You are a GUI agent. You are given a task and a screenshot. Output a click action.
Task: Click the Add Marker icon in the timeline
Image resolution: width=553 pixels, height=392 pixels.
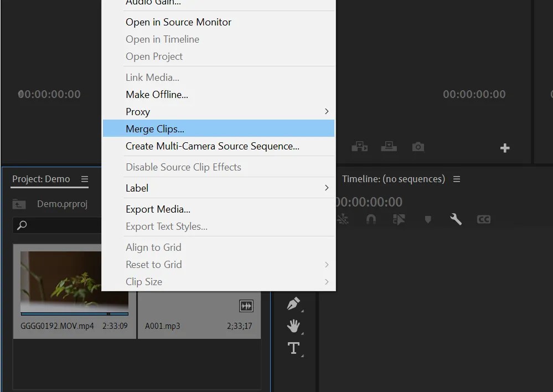pyautogui.click(x=427, y=219)
